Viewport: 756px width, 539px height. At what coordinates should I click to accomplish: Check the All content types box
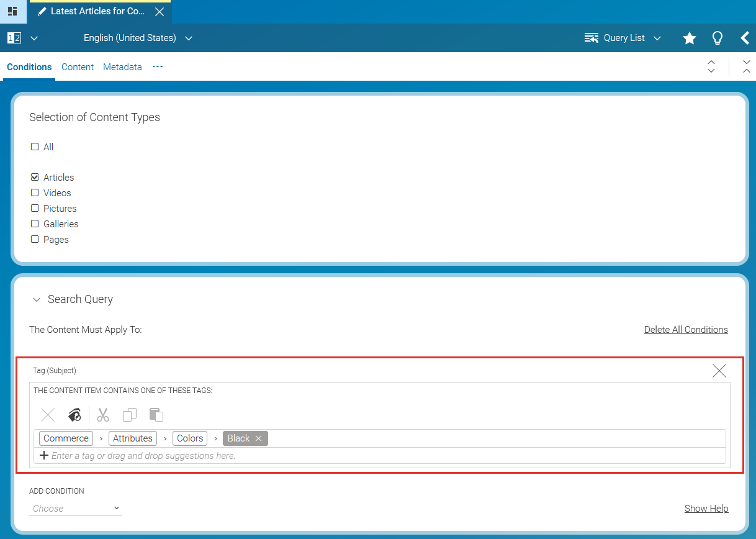[x=35, y=147]
